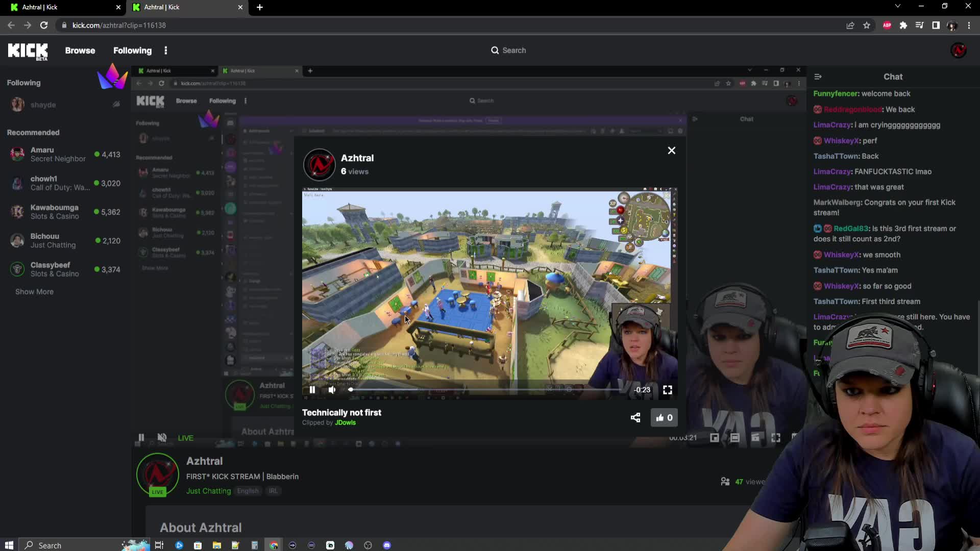Focus the Kick search field

(x=509, y=51)
